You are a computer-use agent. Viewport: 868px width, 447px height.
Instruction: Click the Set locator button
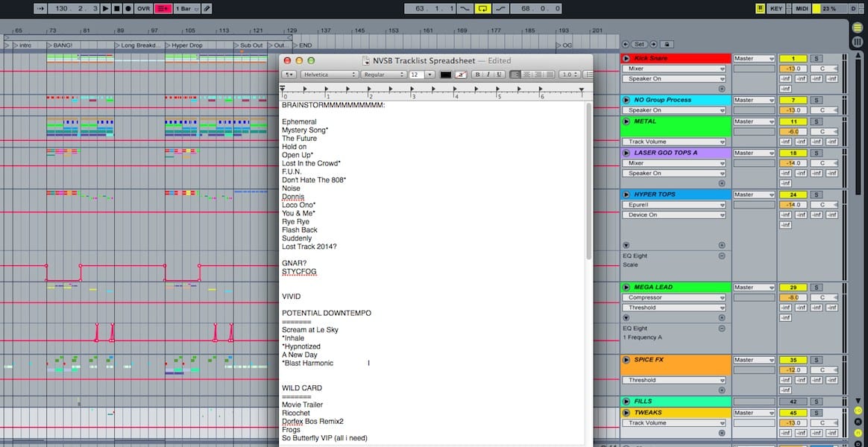tap(639, 44)
